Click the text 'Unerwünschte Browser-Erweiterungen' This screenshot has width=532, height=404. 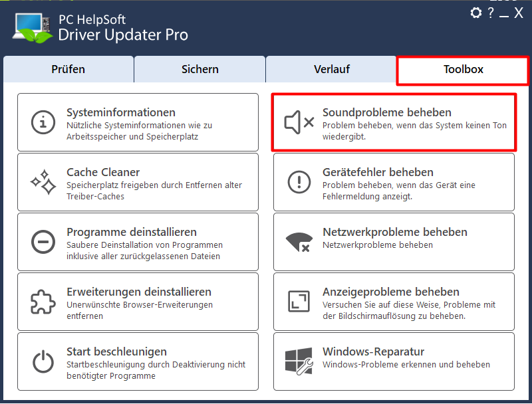pos(140,305)
